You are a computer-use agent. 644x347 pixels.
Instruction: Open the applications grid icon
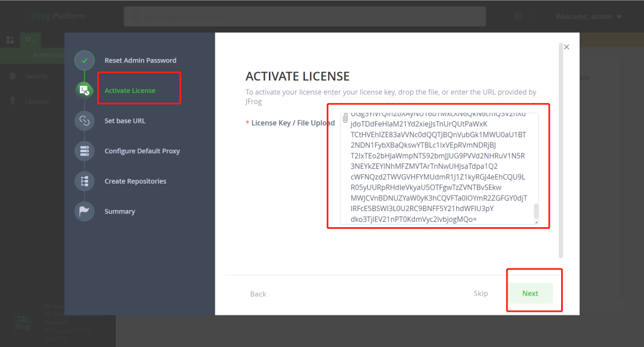(10, 40)
